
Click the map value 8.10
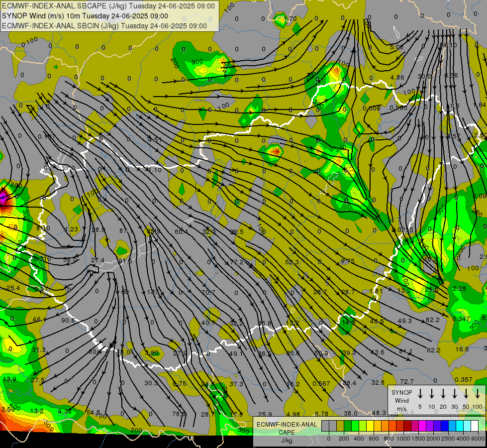(43, 228)
